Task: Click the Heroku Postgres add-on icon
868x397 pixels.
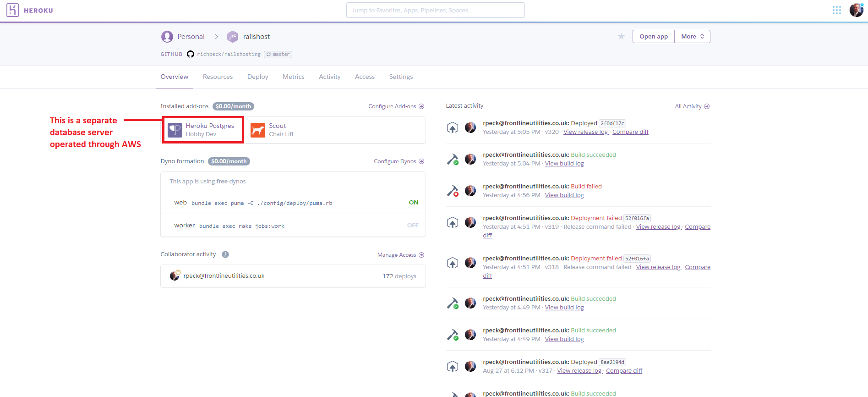Action: [x=175, y=130]
